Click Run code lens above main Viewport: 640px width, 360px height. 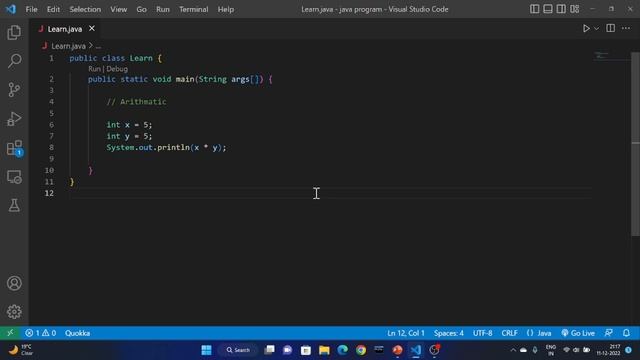pos(94,69)
